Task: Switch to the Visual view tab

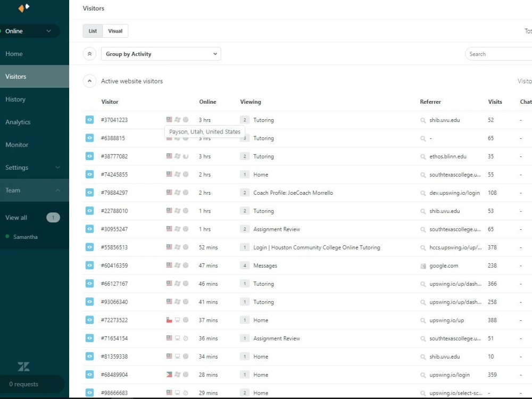Action: click(115, 31)
